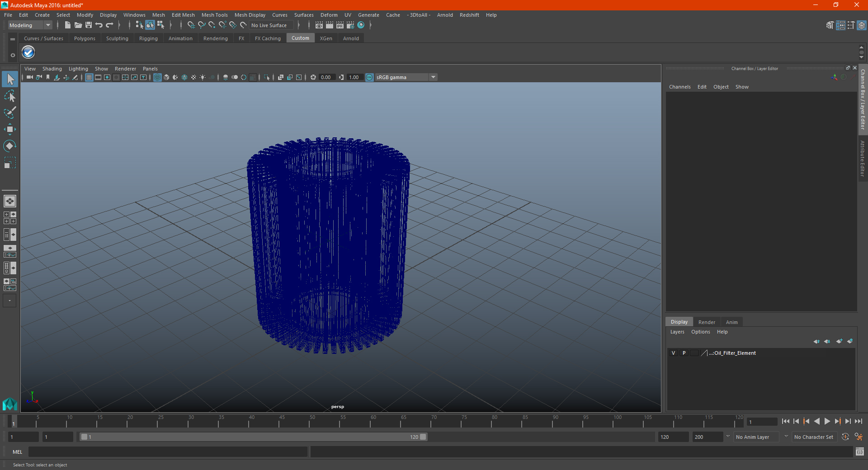Viewport: 868px width, 470px height.
Task: Go to the start of playback range
Action: coord(785,421)
